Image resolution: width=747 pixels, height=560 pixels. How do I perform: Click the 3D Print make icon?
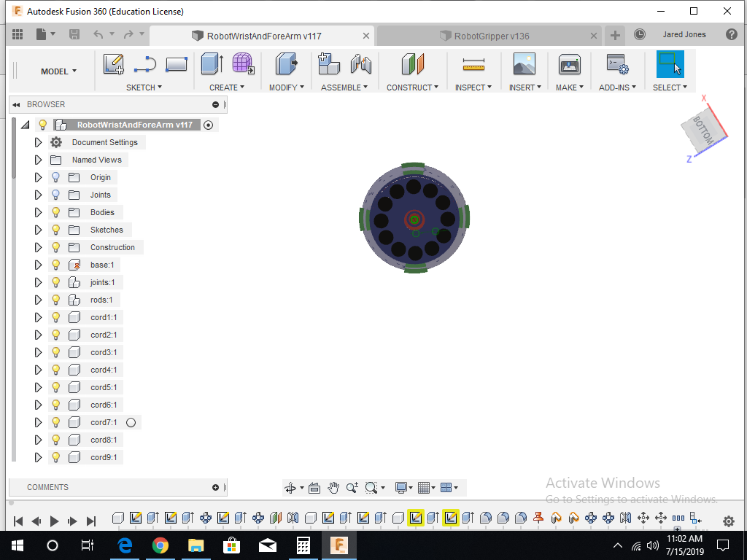(x=569, y=64)
